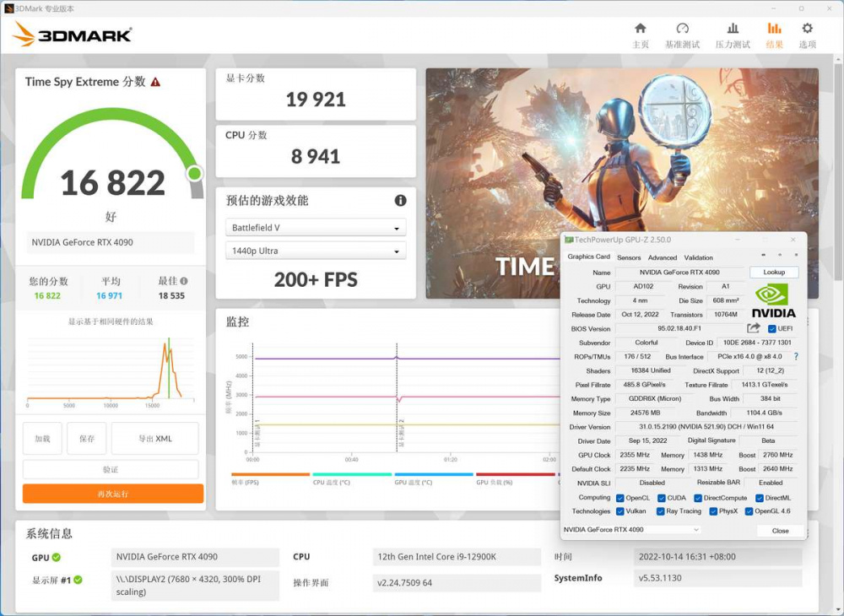This screenshot has height=616, width=844.
Task: Click the orange 帧率 (FPS) legend bar
Action: [x=270, y=474]
